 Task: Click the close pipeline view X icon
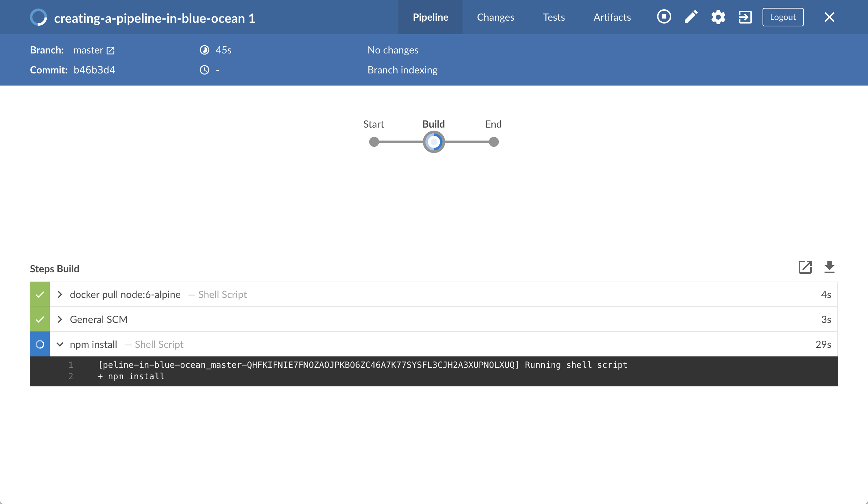829,17
